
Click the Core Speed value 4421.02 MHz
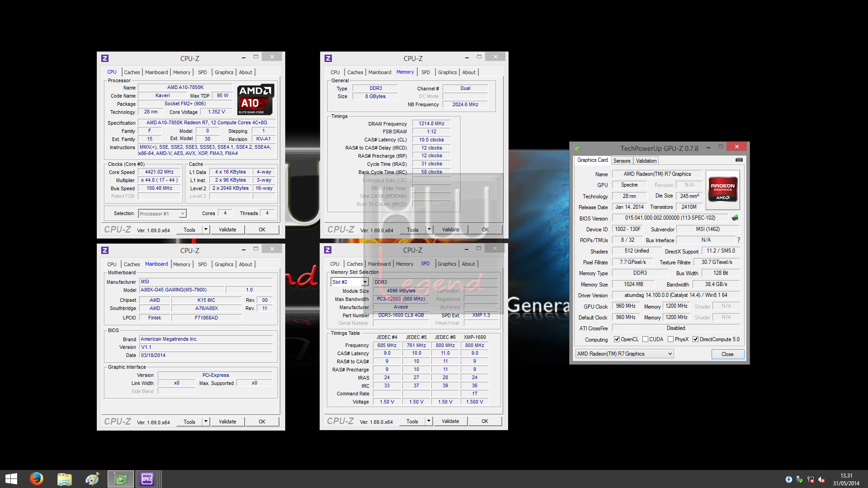159,172
